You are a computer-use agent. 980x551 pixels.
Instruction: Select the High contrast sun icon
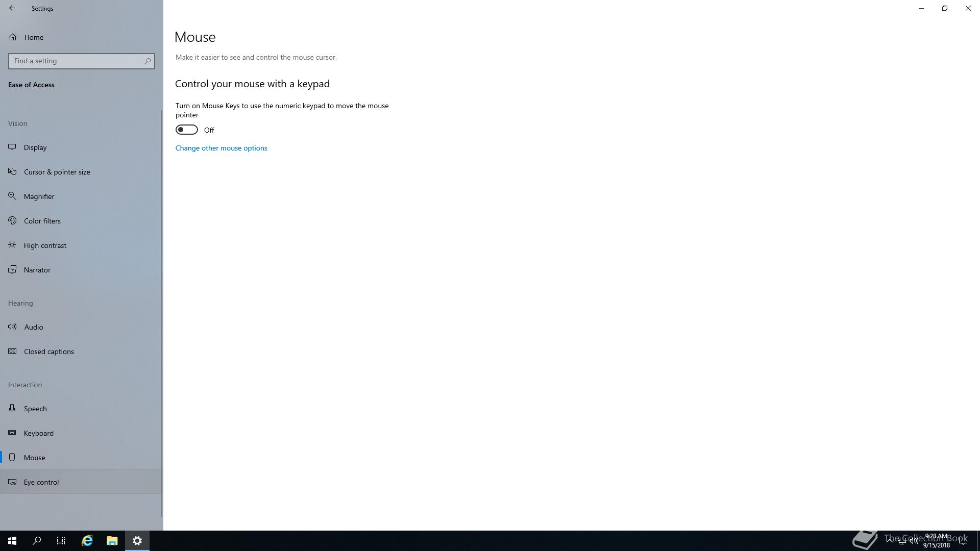(12, 245)
